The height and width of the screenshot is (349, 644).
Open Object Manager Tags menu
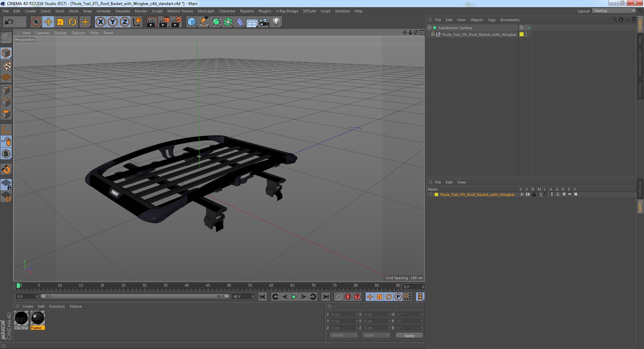coord(492,20)
